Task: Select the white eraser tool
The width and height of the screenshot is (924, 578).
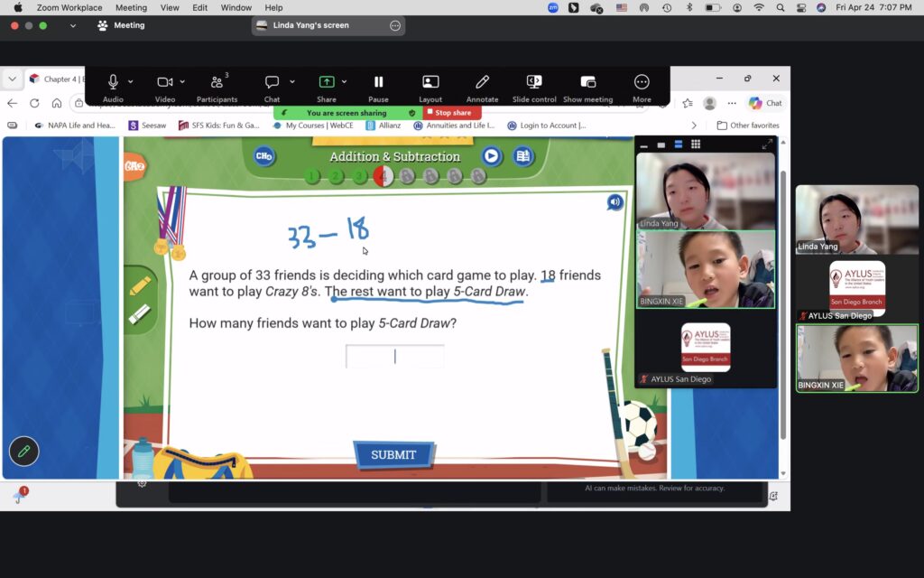Action: point(139,314)
